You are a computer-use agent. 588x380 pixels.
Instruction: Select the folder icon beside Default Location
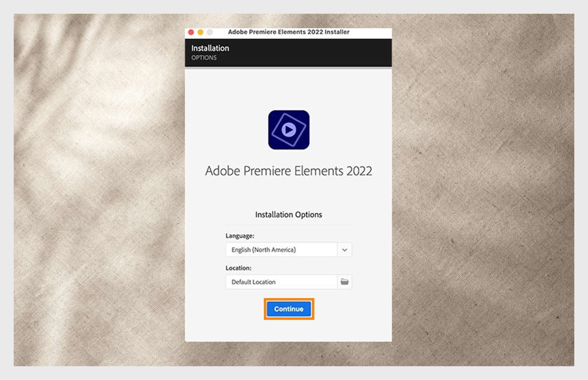(345, 282)
